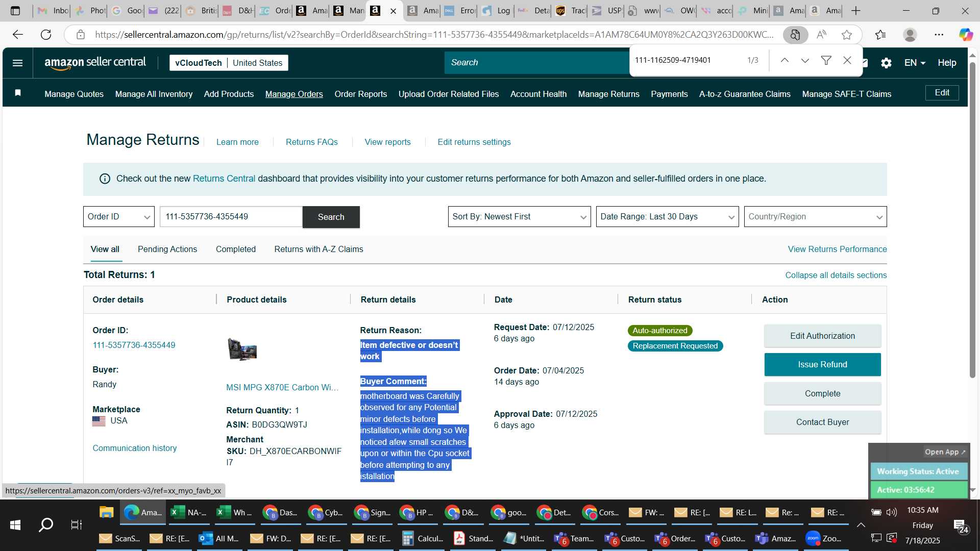This screenshot has width=980, height=551.
Task: Close the find on page bar
Action: 847,60
